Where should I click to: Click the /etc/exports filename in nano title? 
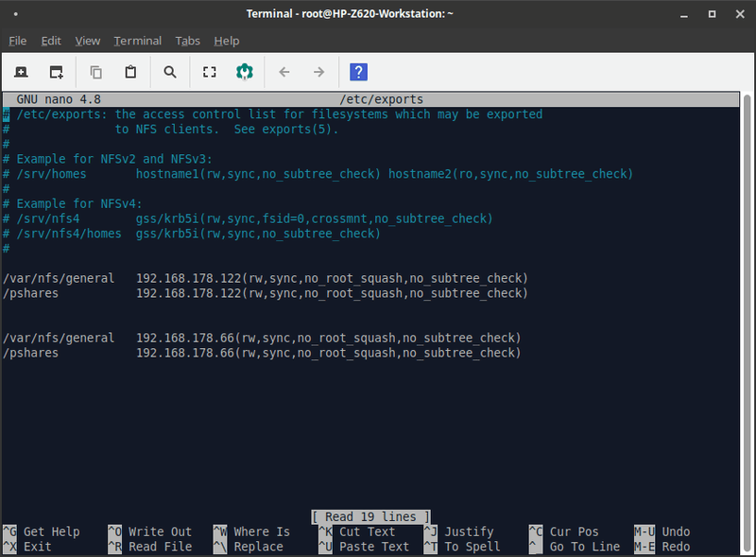pos(382,99)
